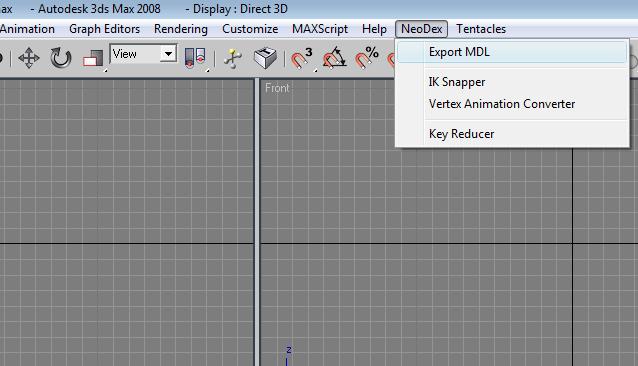Open the Animation menu
Viewport: 638px width, 366px height.
click(x=27, y=29)
